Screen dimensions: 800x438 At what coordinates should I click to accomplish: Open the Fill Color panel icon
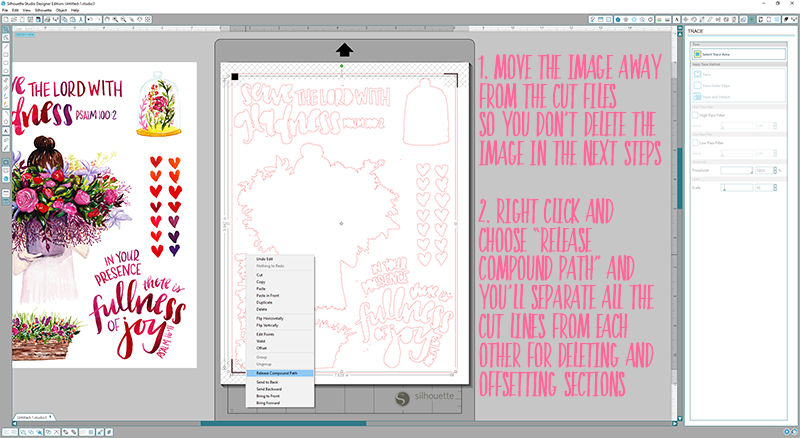(618, 19)
